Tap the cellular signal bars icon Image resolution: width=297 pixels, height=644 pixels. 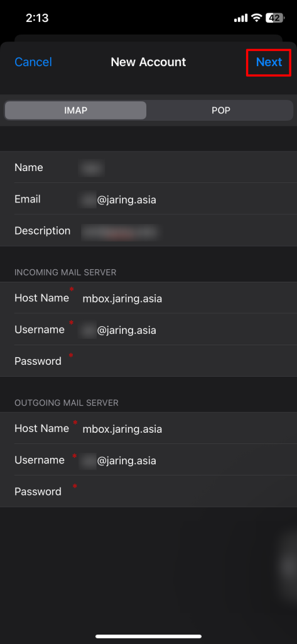(240, 18)
